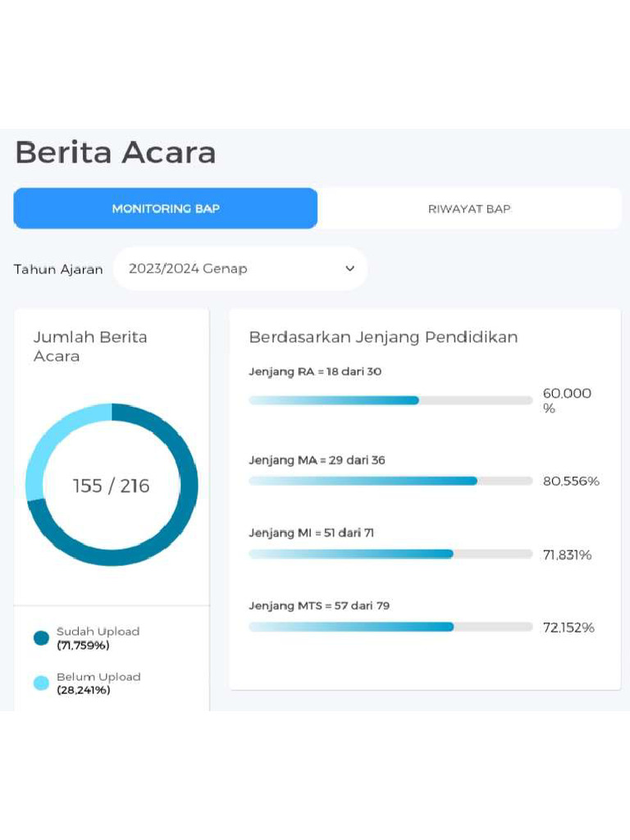Screen dimensions: 630x840
Task: Click the Sudah Upload legend dot
Action: tap(42, 638)
